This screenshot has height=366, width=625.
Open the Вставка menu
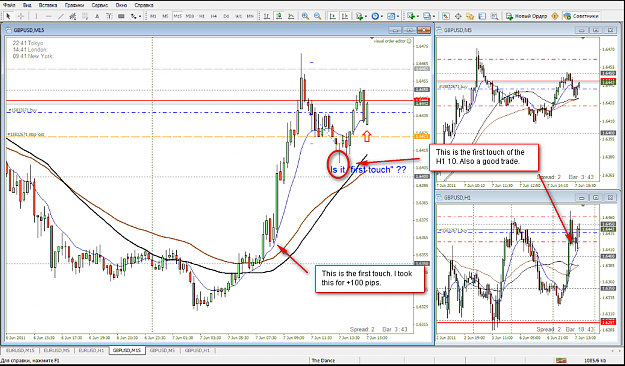click(x=48, y=5)
